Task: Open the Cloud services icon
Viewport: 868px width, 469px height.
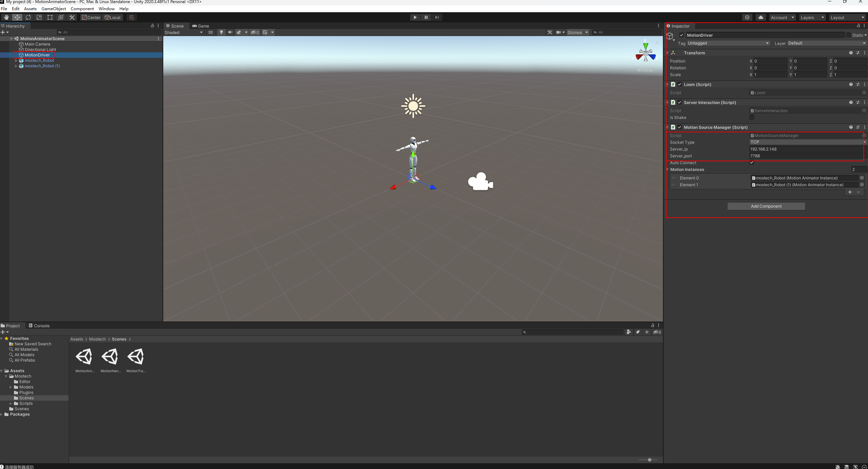Action: pyautogui.click(x=761, y=17)
